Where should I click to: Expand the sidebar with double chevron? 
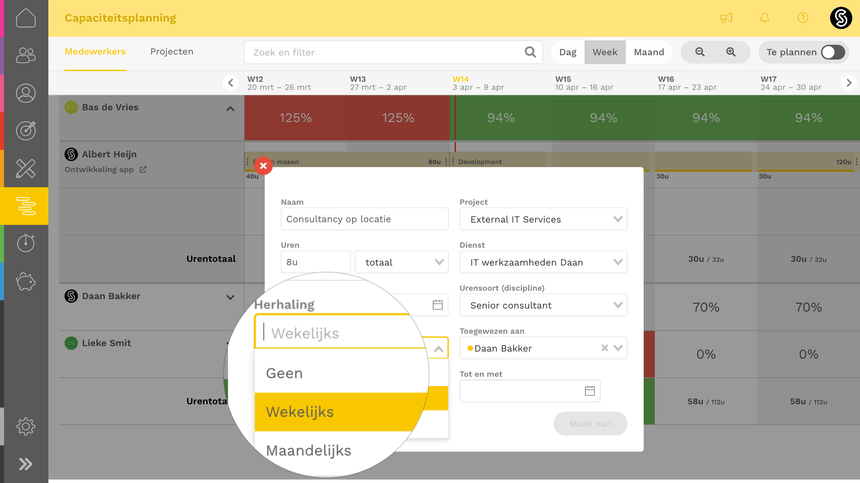click(x=25, y=464)
